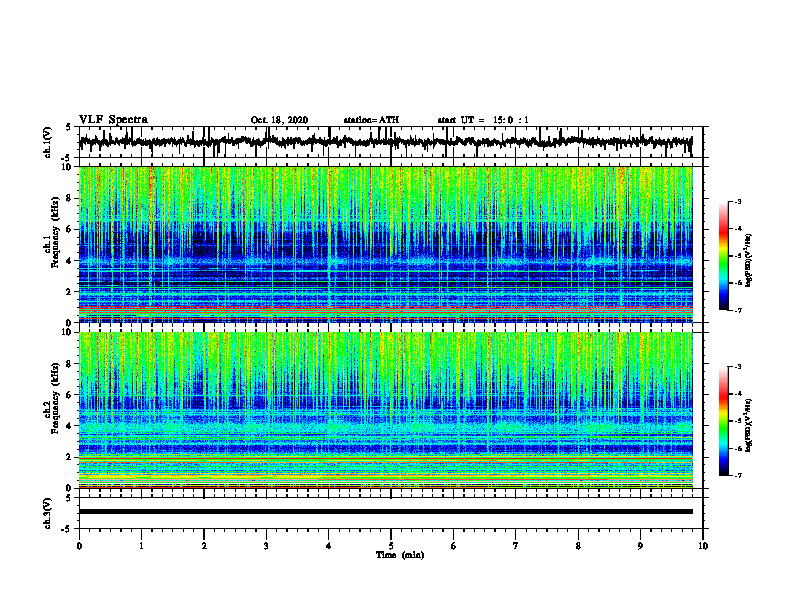Click the "8" kHz tick of ch.2 spectrogram
The width and height of the screenshot is (792, 612).
[x=70, y=364]
